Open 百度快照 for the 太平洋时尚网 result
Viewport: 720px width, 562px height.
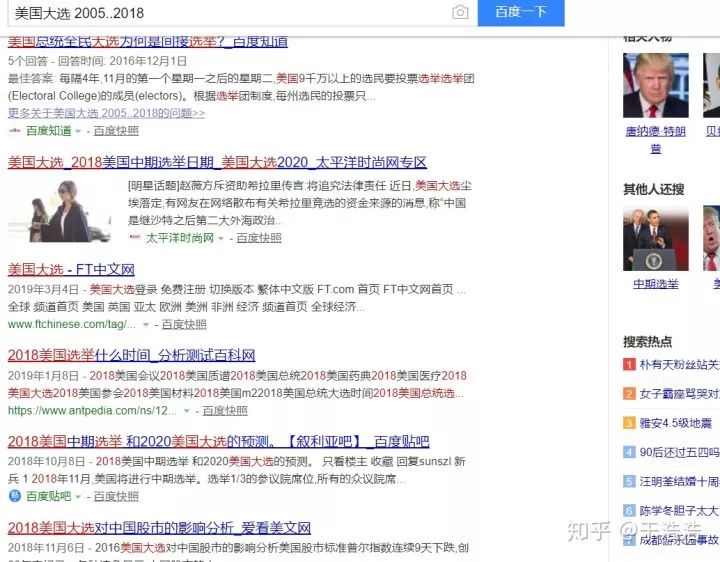pos(259,238)
